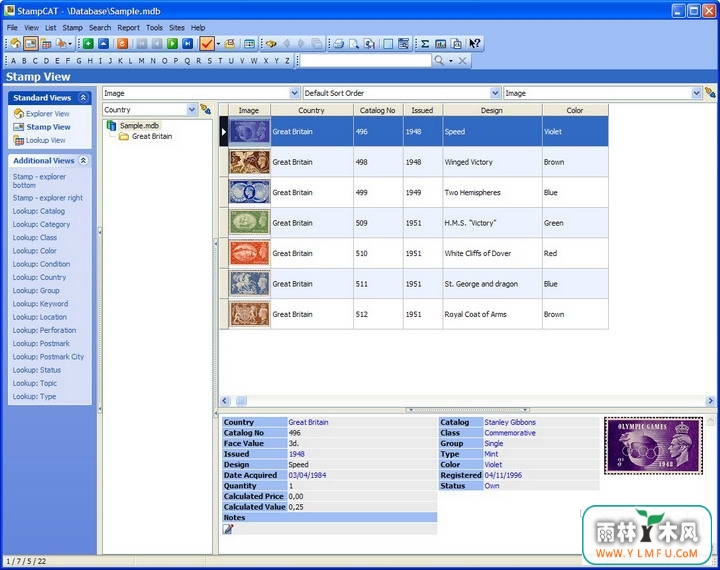Click the What's This help pointer icon
This screenshot has height=570, width=720.
[x=474, y=44]
